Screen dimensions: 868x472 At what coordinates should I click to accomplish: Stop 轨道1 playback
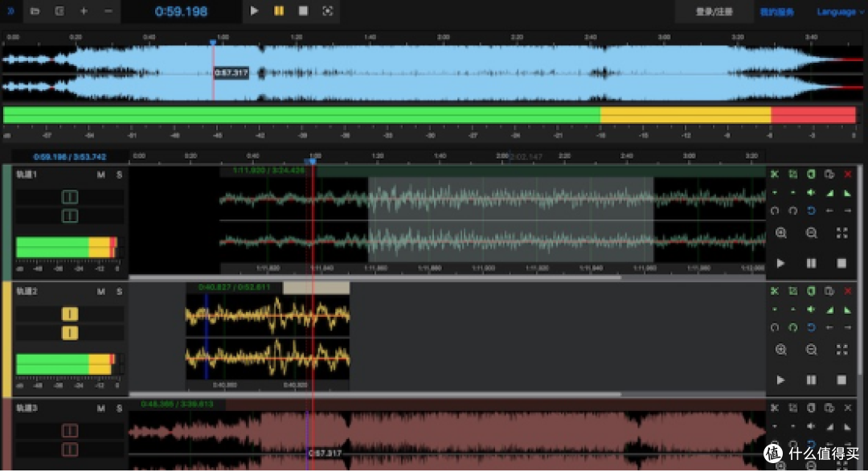[842, 263]
